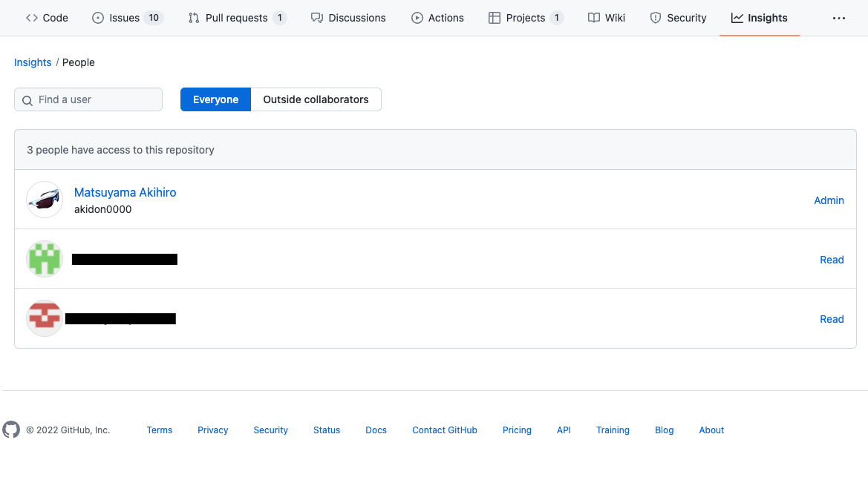Image resolution: width=868 pixels, height=483 pixels.
Task: Open the Discussions tab
Action: (348, 18)
